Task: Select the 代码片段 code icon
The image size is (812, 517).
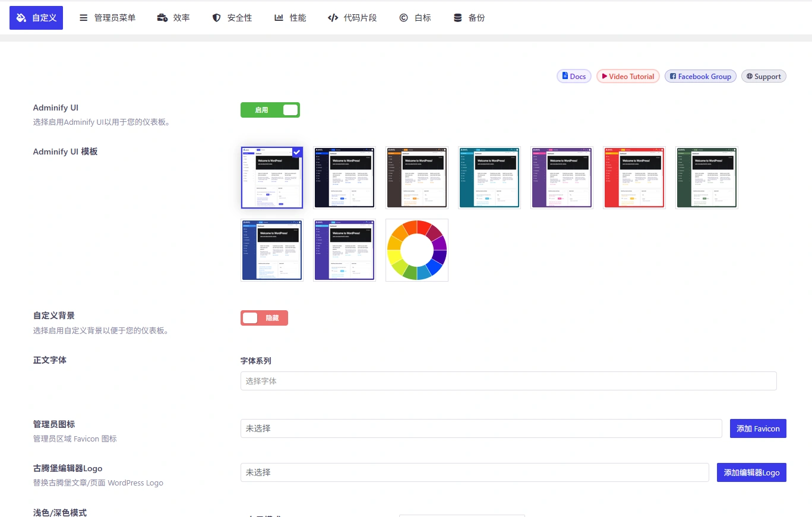Action: pos(333,17)
